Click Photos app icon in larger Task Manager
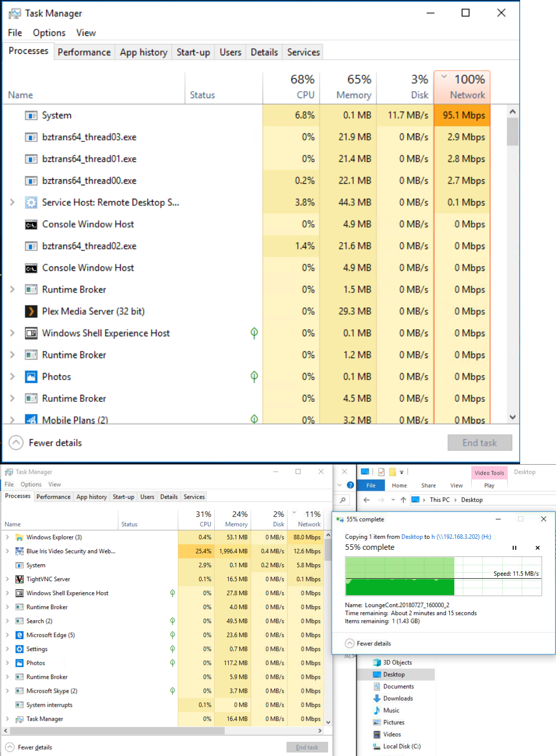This screenshot has height=756, width=556. pyautogui.click(x=31, y=377)
